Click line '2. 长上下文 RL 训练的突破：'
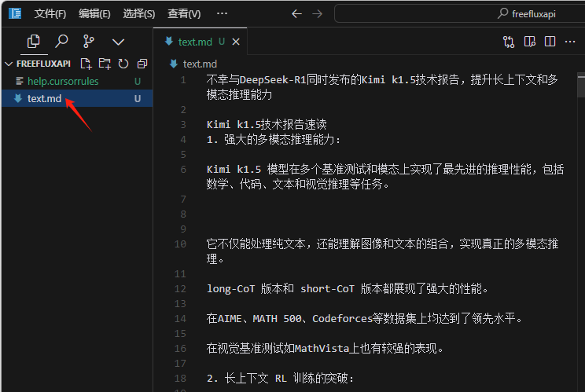This screenshot has height=392, width=585. click(x=280, y=378)
